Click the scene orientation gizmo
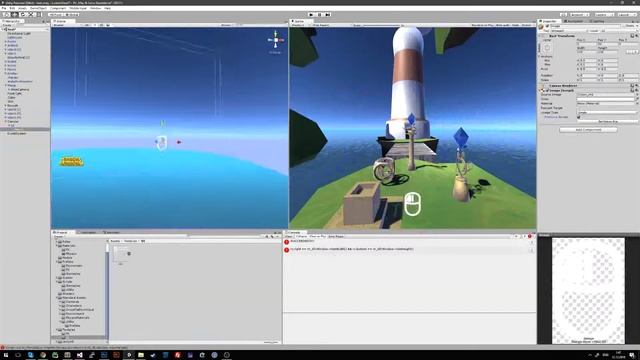The height and width of the screenshot is (360, 640). (x=276, y=40)
